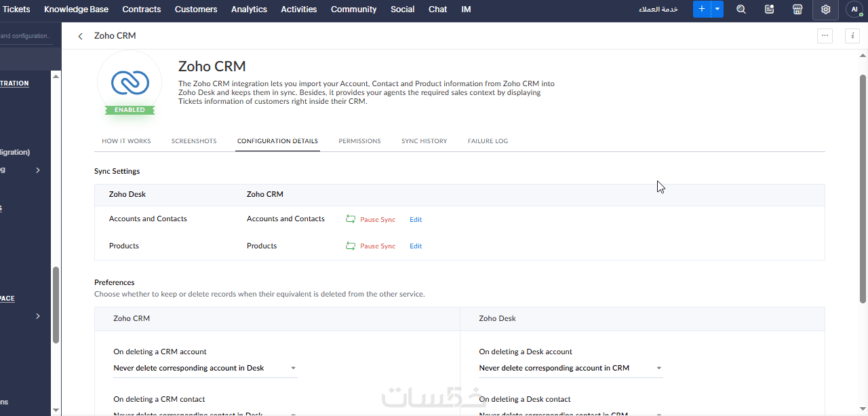Open the Sync History tab
Image resolution: width=868 pixels, height=416 pixels.
click(424, 141)
